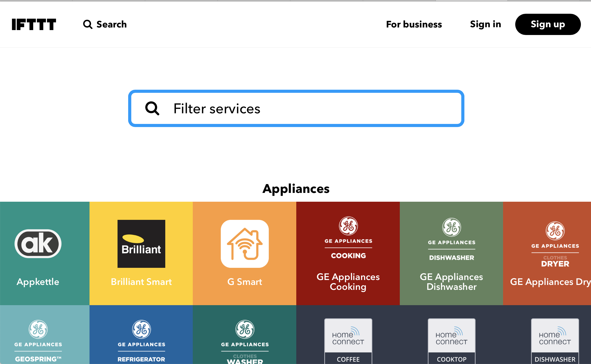591x364 pixels.
Task: Open GE Appliances GeoSpring icon
Action: (38, 340)
